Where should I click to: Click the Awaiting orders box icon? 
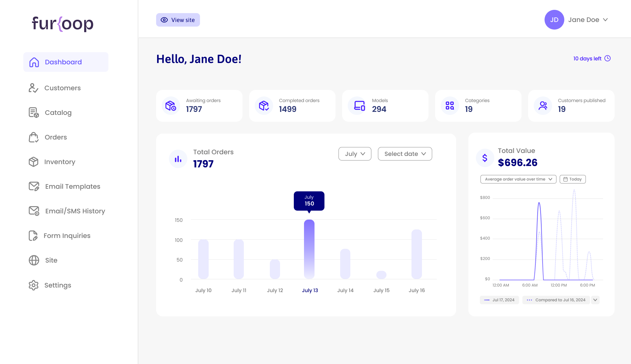coord(171,106)
